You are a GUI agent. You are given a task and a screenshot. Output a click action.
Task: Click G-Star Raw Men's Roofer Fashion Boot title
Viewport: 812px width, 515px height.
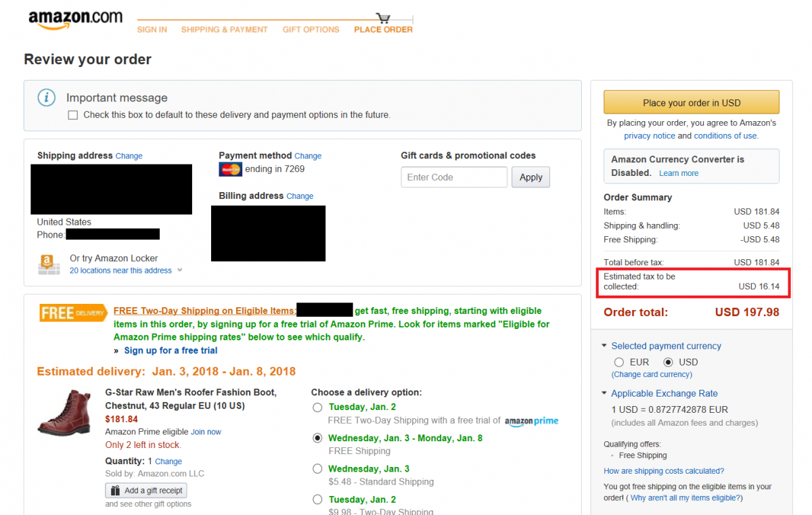point(191,399)
